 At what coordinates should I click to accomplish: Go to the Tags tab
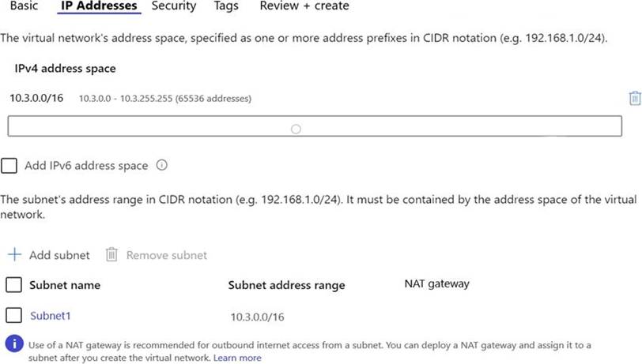coord(226,6)
